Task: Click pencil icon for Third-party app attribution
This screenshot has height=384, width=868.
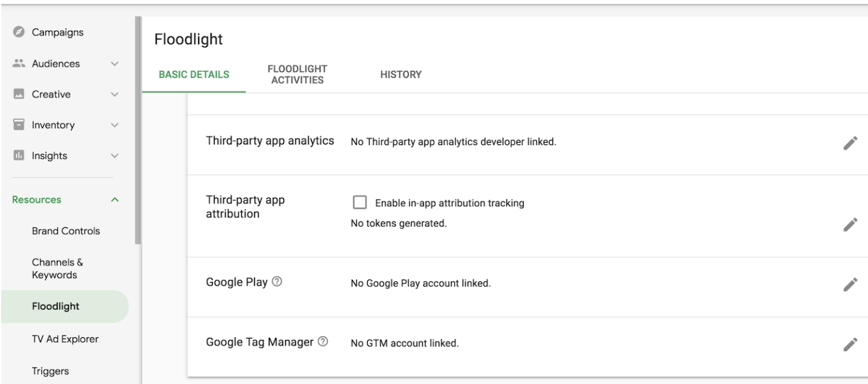Action: coord(850,225)
